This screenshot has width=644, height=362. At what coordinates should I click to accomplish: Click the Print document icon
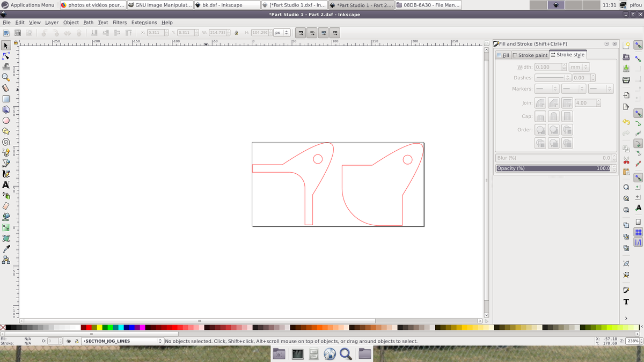tap(626, 80)
